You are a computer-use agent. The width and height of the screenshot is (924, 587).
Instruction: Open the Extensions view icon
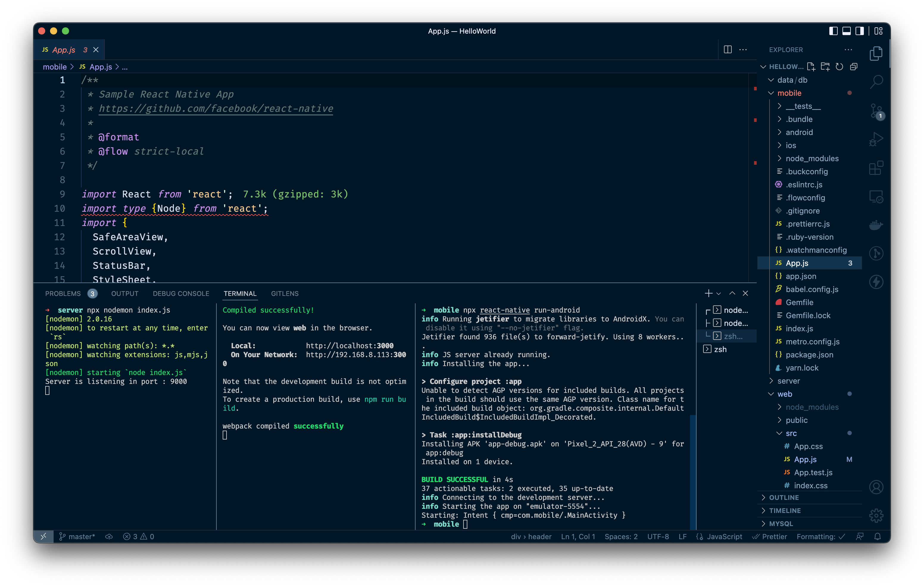pos(876,167)
